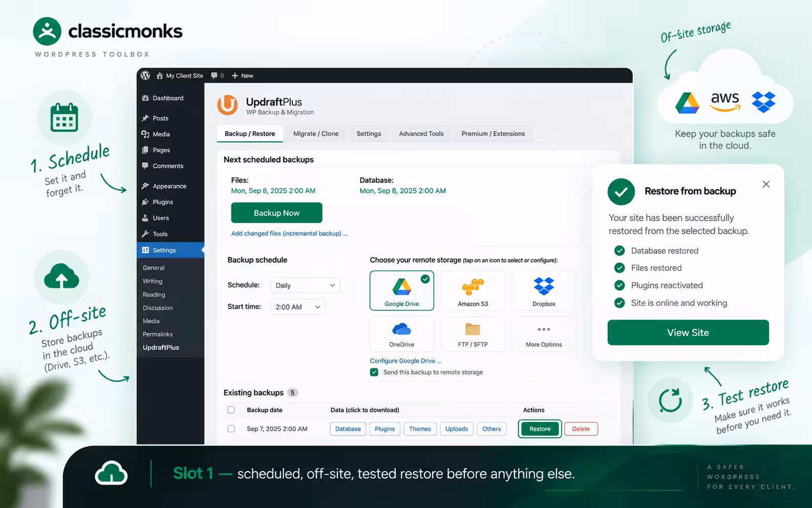Switch to Backup / Restore tab
Screen dimensions: 812x508
(250, 134)
